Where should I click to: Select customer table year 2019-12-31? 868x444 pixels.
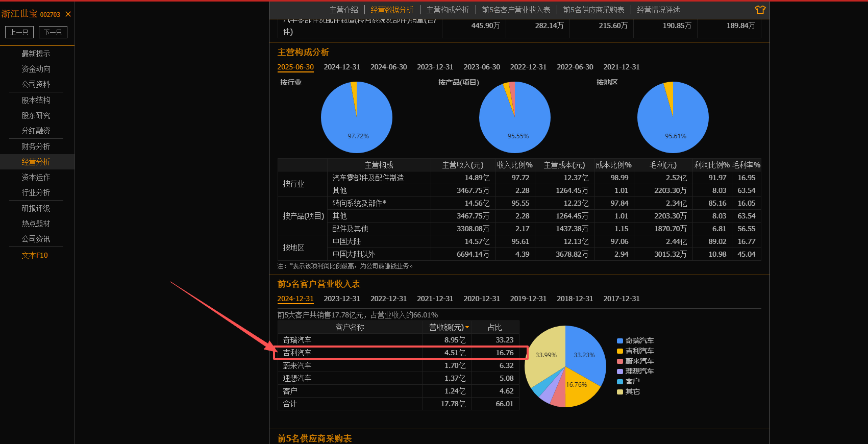tap(528, 299)
